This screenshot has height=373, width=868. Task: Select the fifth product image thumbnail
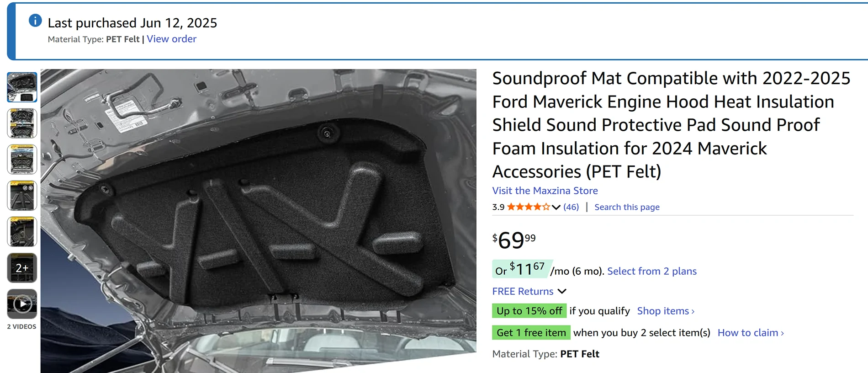pyautogui.click(x=22, y=232)
